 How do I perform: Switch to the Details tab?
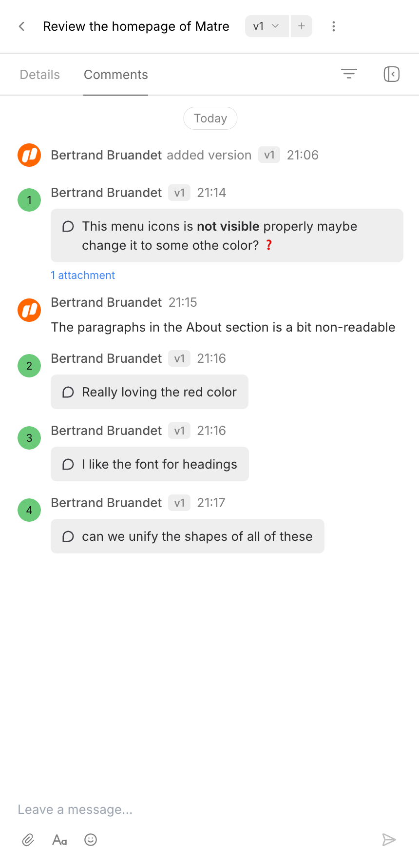click(39, 74)
